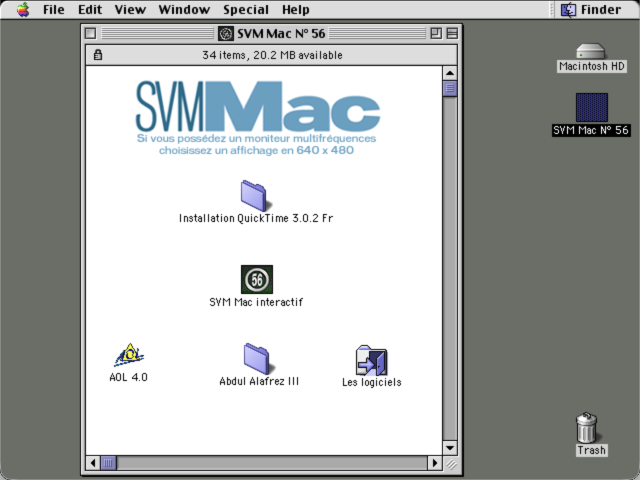
Task: Click the "Macintosh HD" label on desktop
Action: 591,66
